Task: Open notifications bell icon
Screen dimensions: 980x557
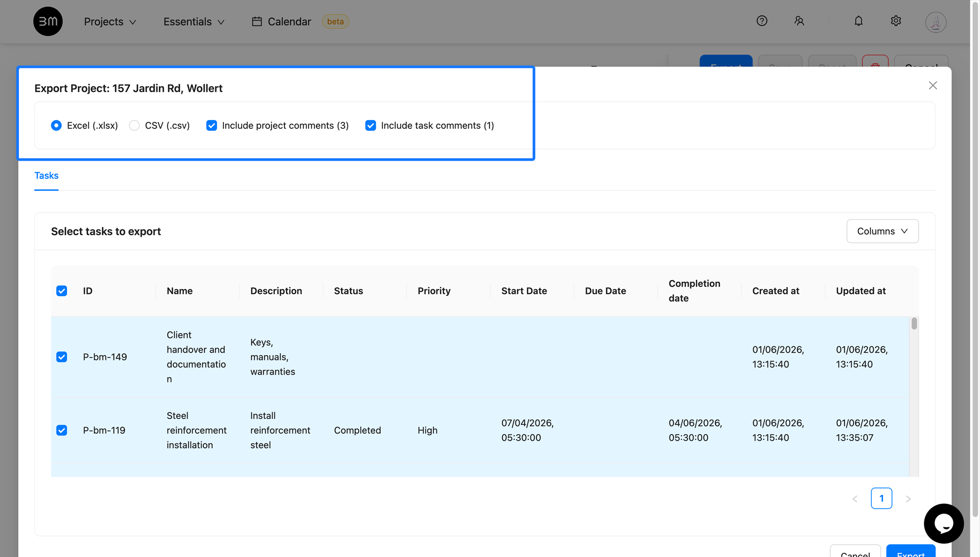Action: click(x=858, y=21)
